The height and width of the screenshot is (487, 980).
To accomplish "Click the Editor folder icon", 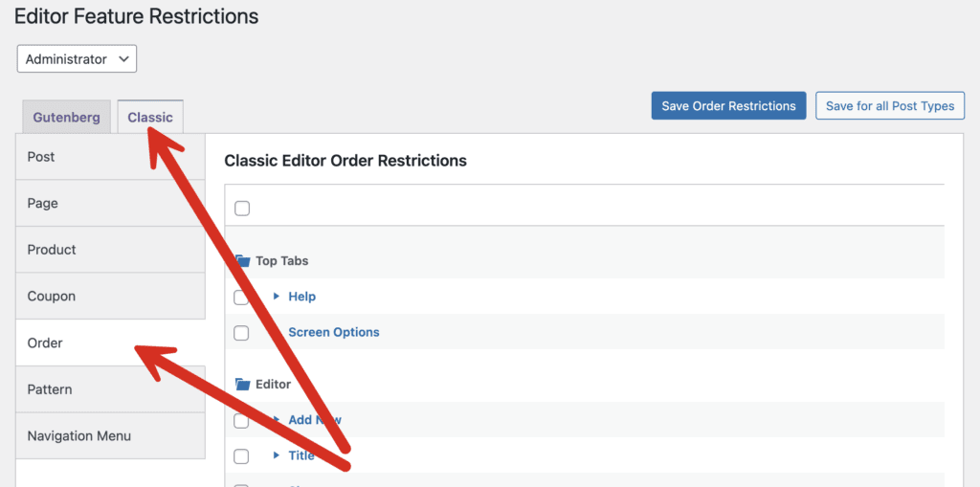I will coord(242,385).
